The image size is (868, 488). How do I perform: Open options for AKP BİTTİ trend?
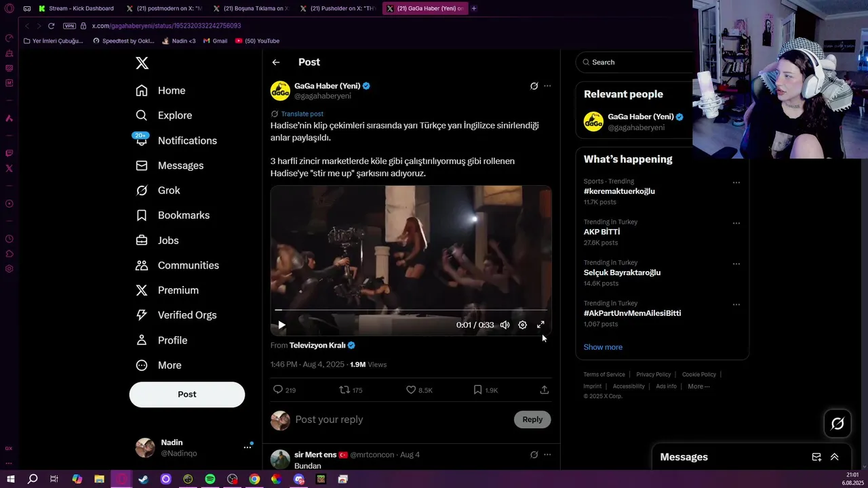[x=736, y=223]
